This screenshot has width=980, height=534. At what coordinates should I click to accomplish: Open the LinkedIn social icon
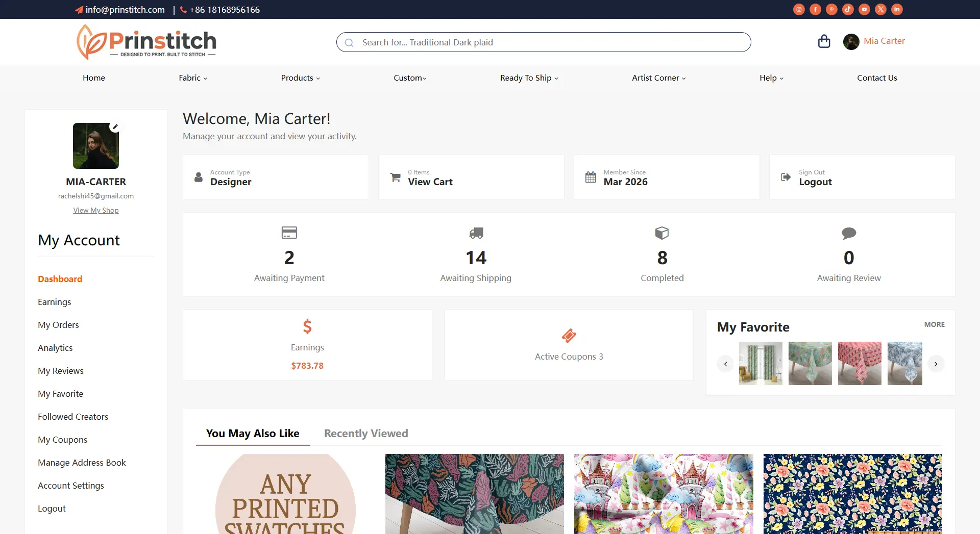pyautogui.click(x=897, y=9)
